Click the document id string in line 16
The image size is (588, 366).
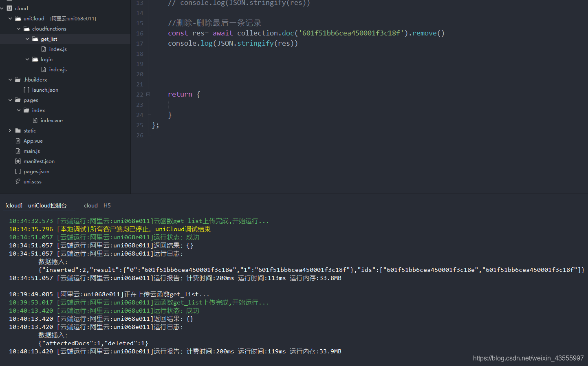point(351,33)
